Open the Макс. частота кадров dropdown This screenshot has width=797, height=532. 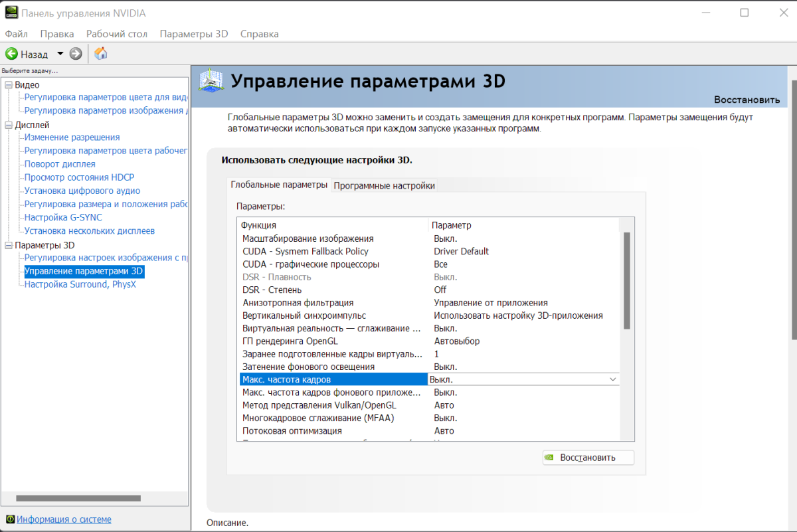(612, 379)
